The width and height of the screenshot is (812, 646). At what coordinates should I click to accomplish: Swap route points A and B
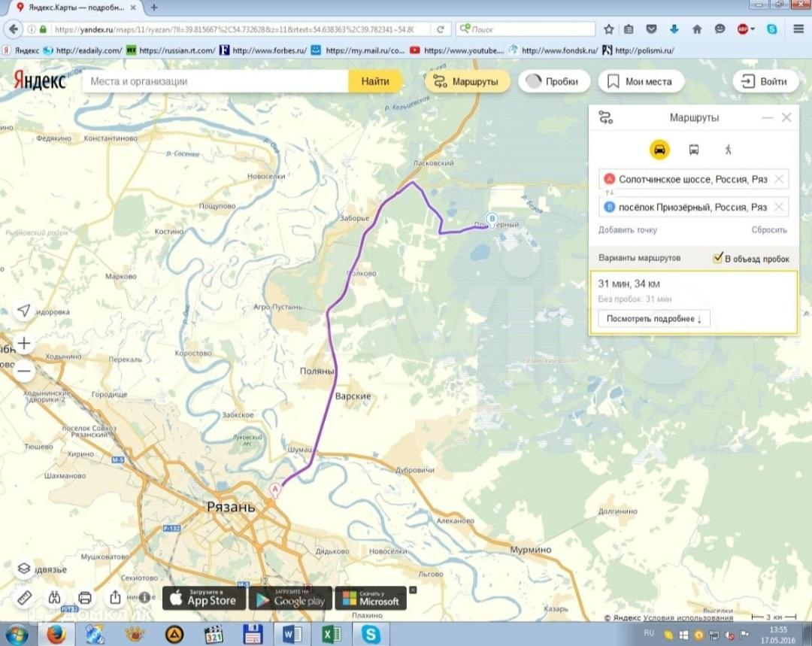(x=610, y=193)
